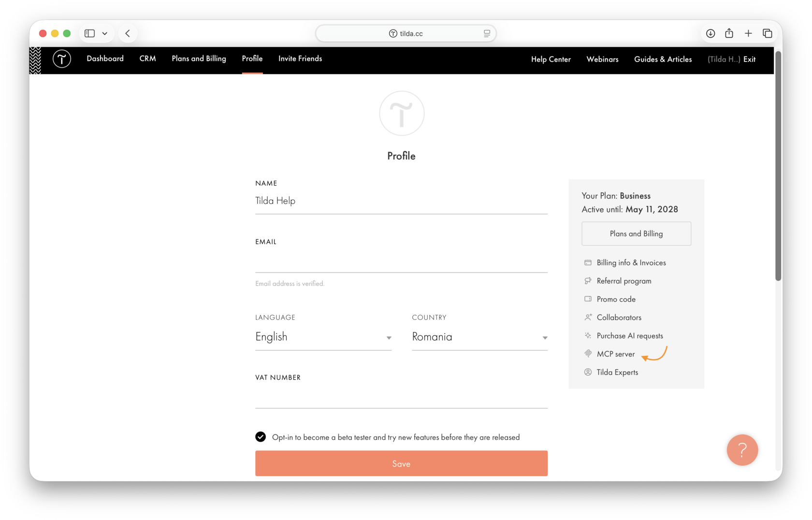
Task: Click the Safari share icon
Action: coord(729,33)
